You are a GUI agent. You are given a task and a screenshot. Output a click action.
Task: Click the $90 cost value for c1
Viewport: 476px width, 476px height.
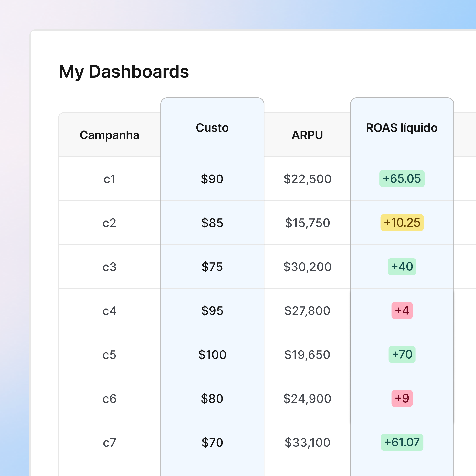(x=212, y=179)
